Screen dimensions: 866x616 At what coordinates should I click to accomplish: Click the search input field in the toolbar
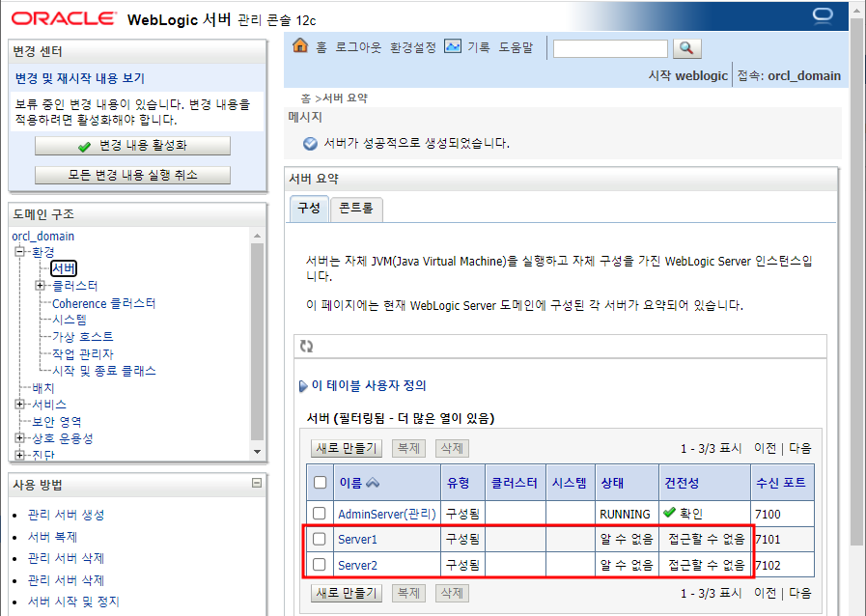(x=610, y=48)
